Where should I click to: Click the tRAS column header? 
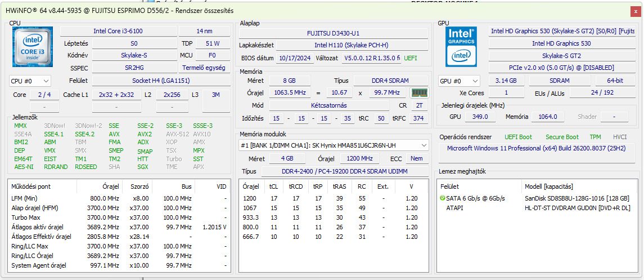340,186
